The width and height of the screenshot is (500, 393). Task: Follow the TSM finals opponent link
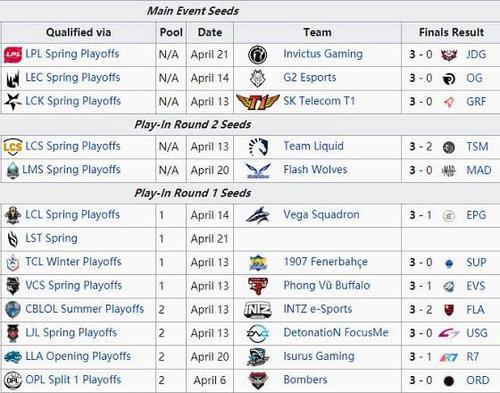click(x=477, y=147)
